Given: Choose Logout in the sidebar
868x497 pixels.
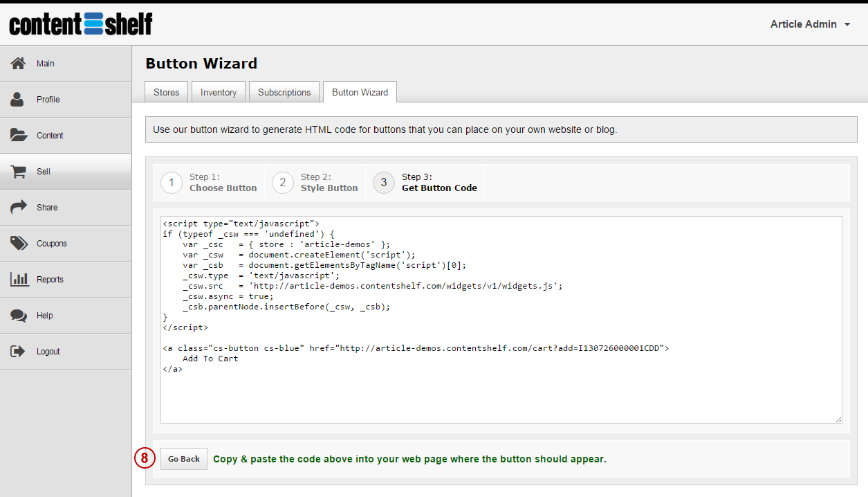Looking at the screenshot, I should [66, 352].
